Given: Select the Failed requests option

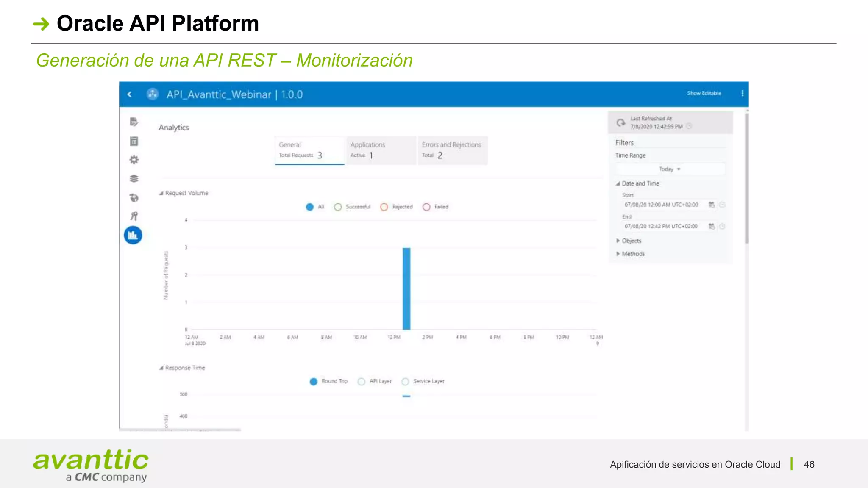Looking at the screenshot, I should point(435,207).
